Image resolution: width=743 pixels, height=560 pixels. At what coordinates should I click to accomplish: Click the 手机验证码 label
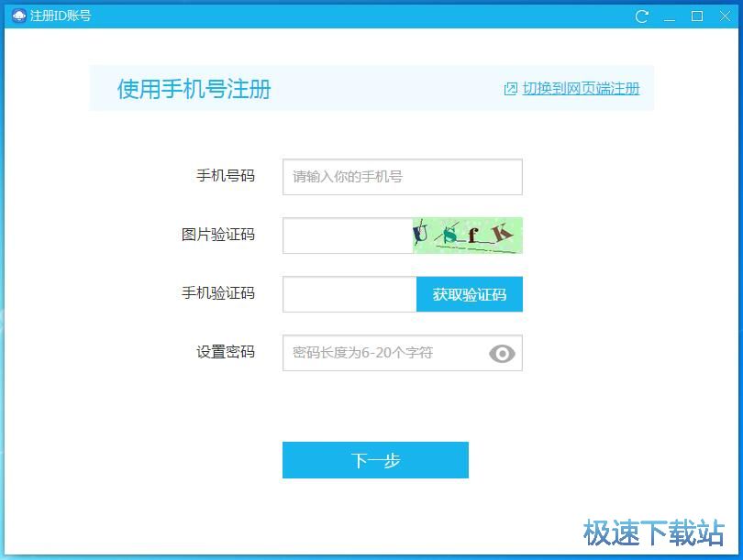point(218,293)
